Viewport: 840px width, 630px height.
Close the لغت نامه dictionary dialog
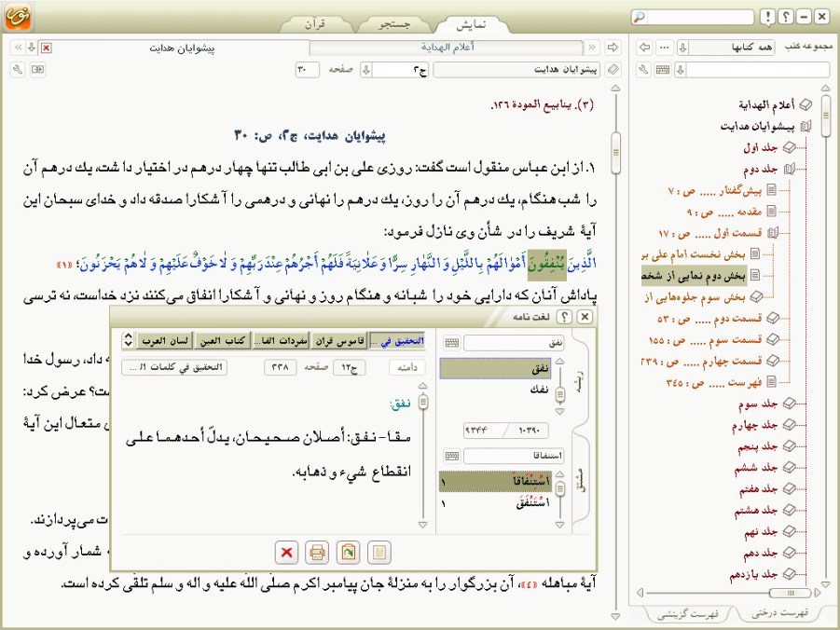(x=585, y=317)
